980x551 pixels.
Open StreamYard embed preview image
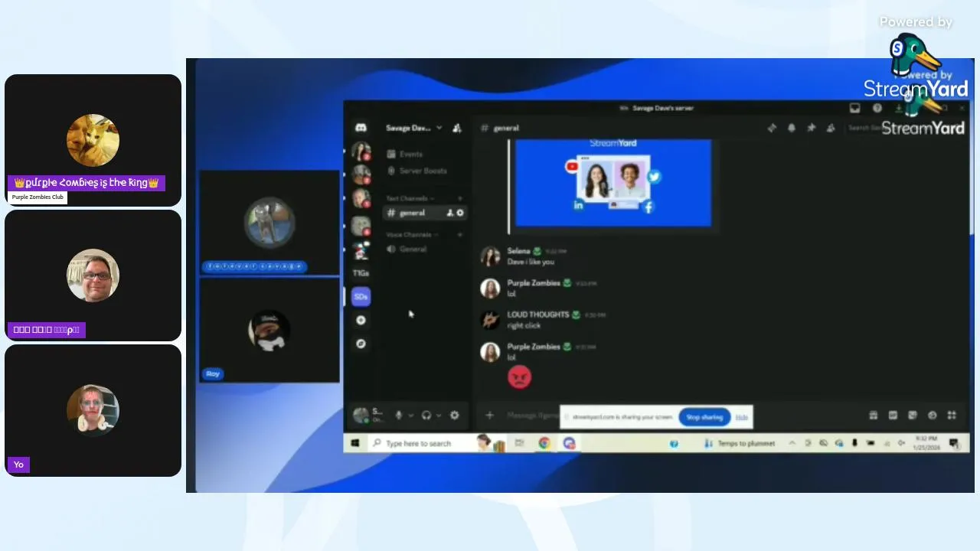click(x=613, y=184)
